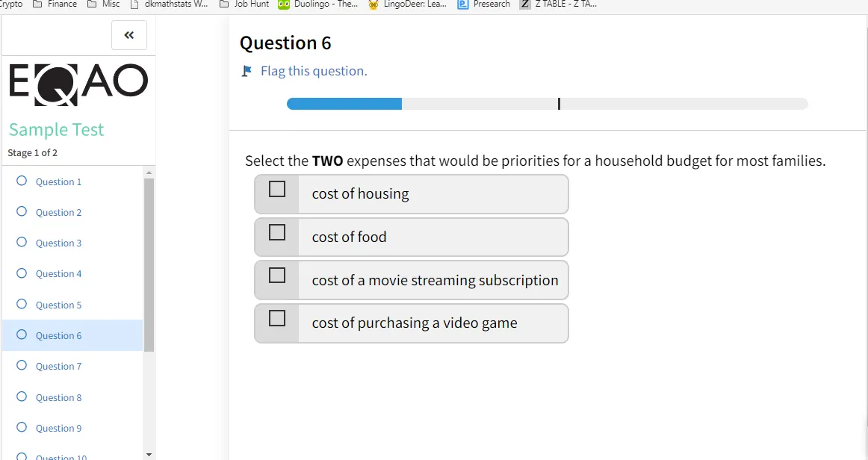Collapse the sidebar with double-chevron button

tap(129, 35)
